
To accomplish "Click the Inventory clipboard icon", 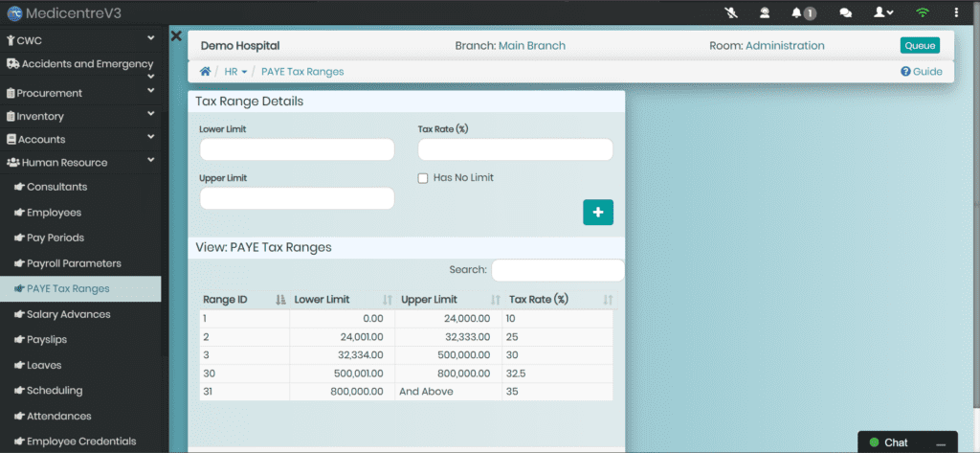I will tap(11, 117).
